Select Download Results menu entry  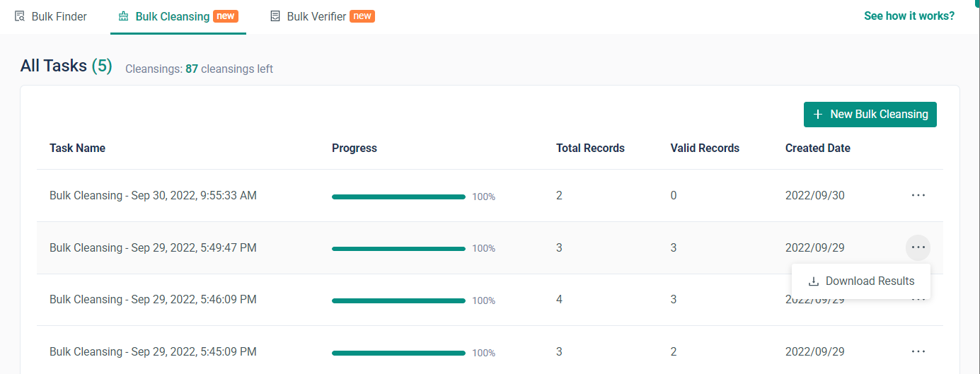pyautogui.click(x=870, y=281)
